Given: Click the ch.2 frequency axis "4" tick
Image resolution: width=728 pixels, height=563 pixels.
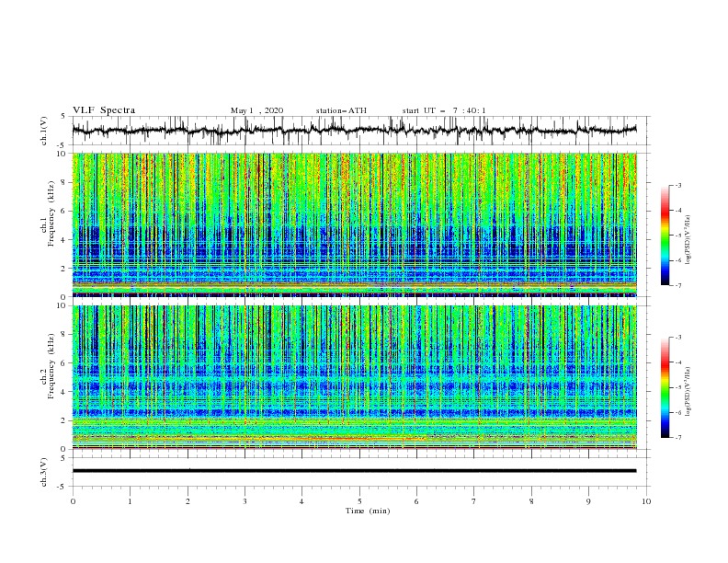Looking at the screenshot, I should coord(64,392).
